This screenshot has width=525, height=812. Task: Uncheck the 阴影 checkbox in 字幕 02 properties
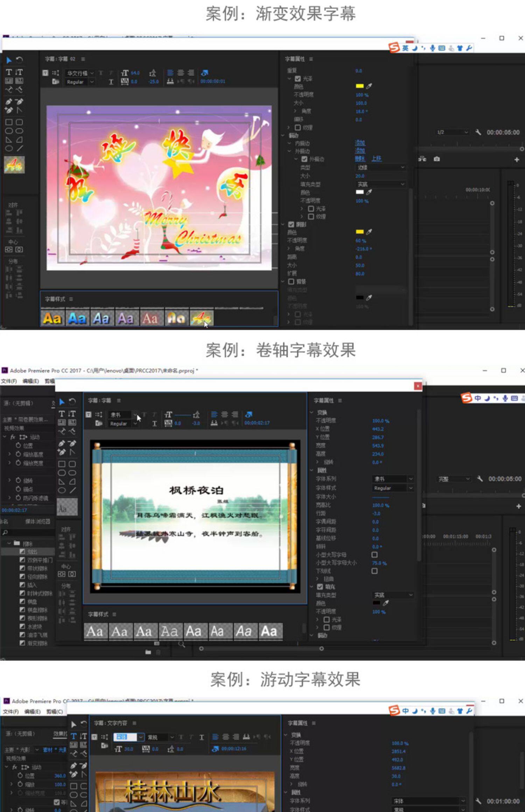pos(291,224)
